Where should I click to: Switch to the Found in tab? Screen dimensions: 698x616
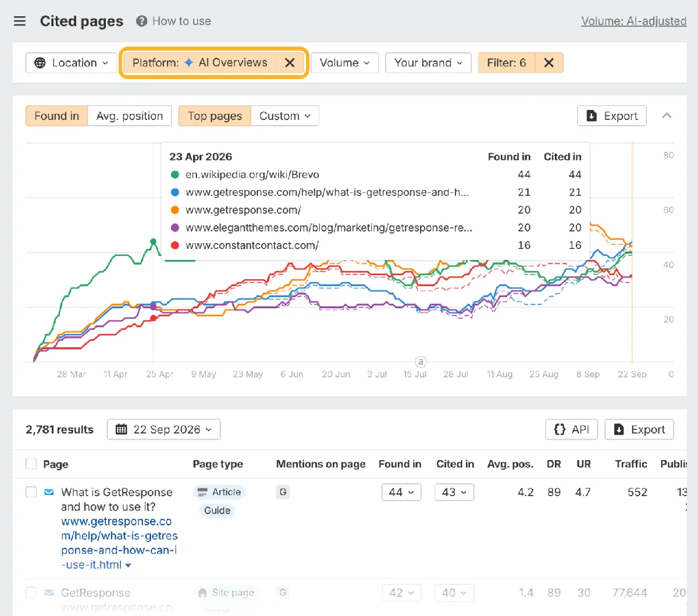pos(56,116)
